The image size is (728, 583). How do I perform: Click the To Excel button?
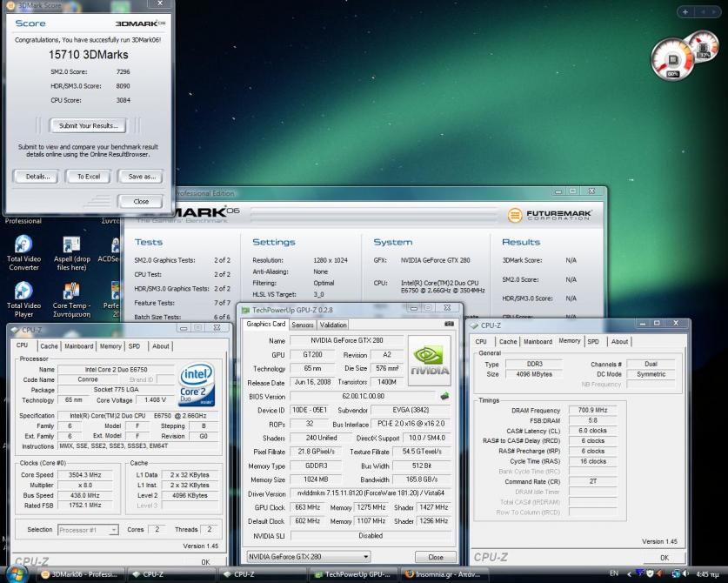pyautogui.click(x=88, y=177)
